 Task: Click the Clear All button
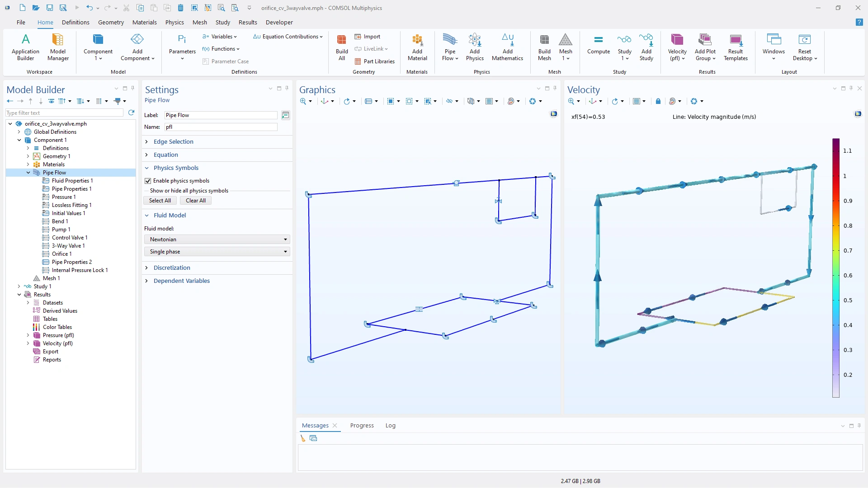195,201
